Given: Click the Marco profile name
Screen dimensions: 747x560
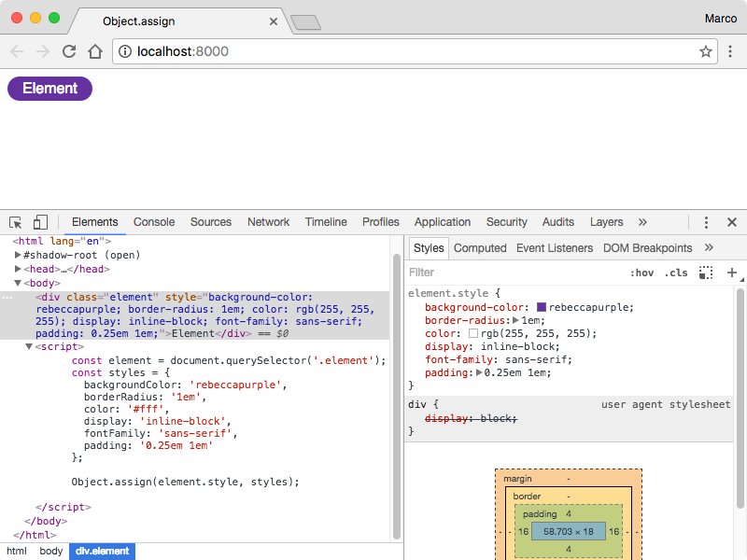Looking at the screenshot, I should coord(721,19).
